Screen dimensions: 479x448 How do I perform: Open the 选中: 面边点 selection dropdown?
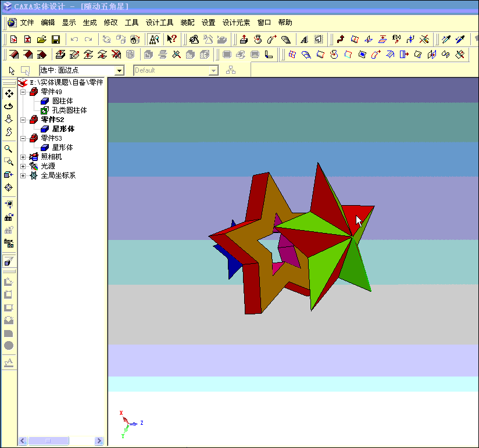pos(119,70)
